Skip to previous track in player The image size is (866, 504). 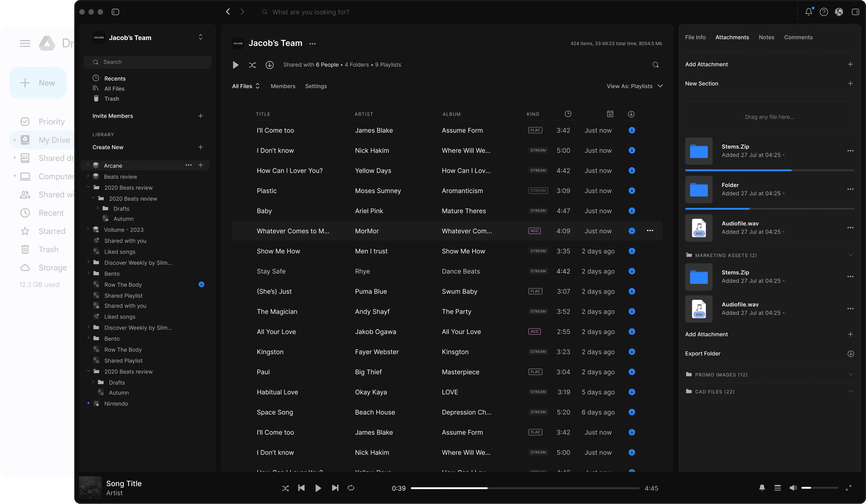point(301,488)
